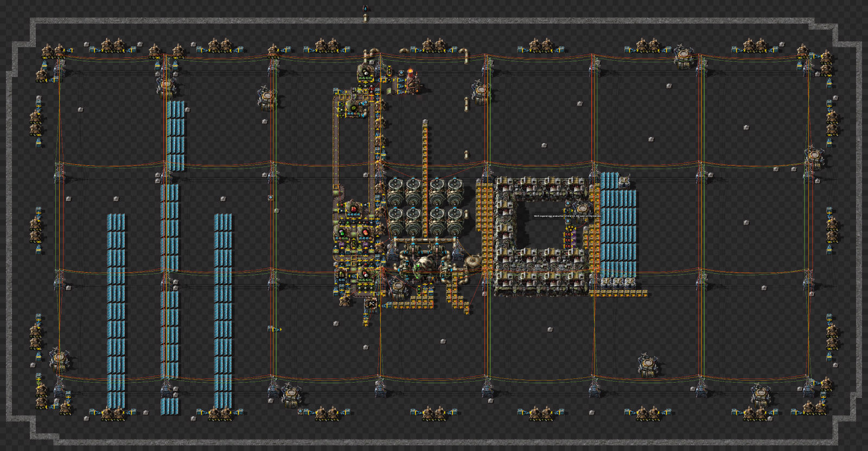
Task: Click the roboport above the short solar panel block
Action: 167,87
